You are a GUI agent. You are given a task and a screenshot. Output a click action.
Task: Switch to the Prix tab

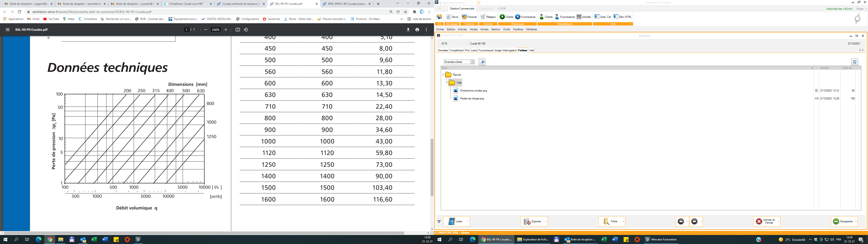(467, 50)
